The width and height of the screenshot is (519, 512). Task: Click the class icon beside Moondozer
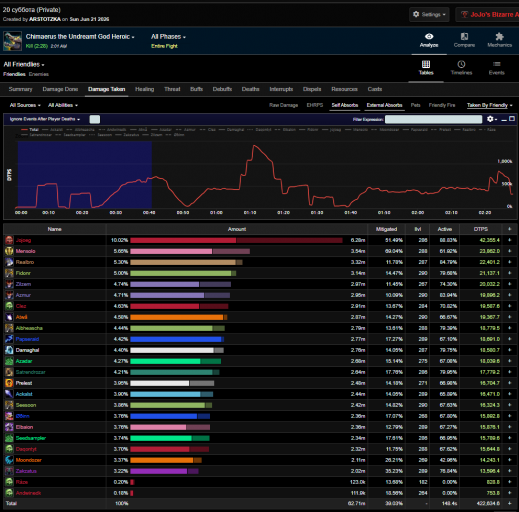(x=9, y=460)
